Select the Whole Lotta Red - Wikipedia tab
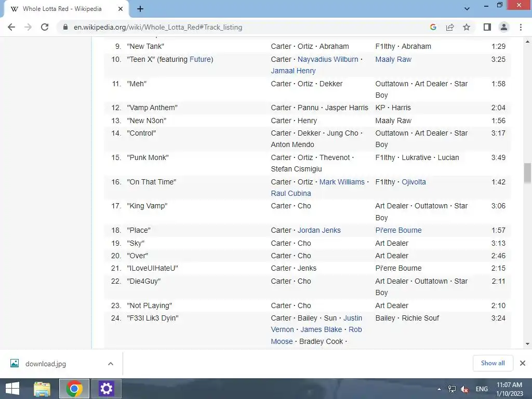 tap(66, 9)
